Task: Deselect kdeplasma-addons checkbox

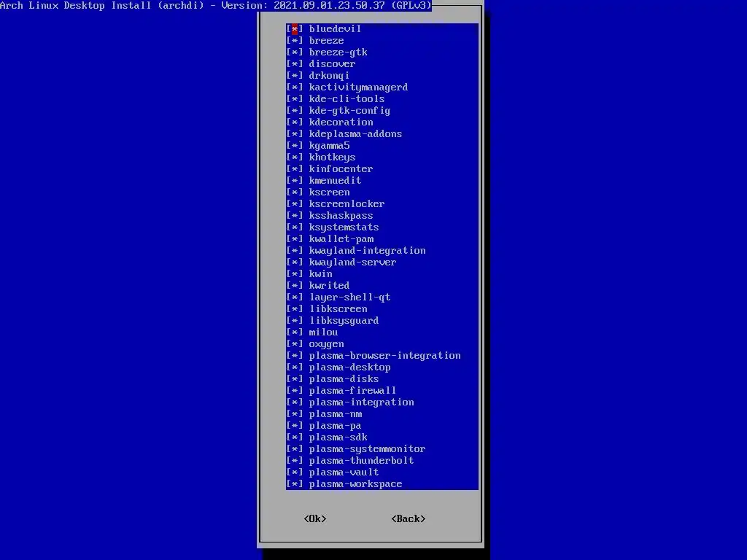Action: click(x=295, y=134)
